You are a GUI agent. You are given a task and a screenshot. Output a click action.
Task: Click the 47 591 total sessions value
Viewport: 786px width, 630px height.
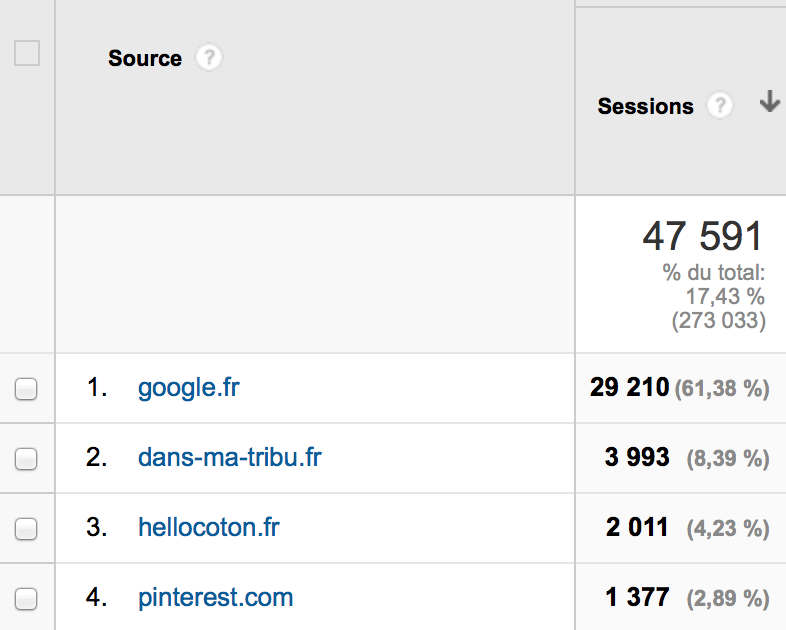(x=702, y=236)
